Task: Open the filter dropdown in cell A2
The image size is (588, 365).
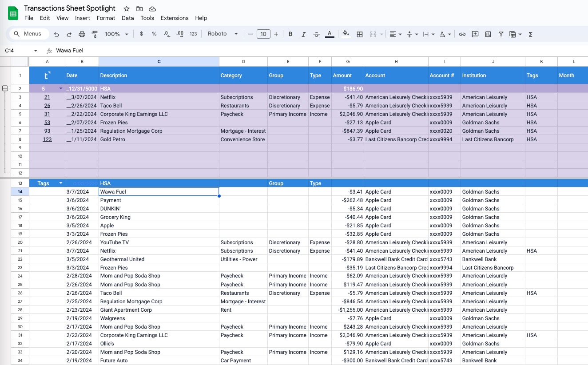Action: click(x=61, y=88)
